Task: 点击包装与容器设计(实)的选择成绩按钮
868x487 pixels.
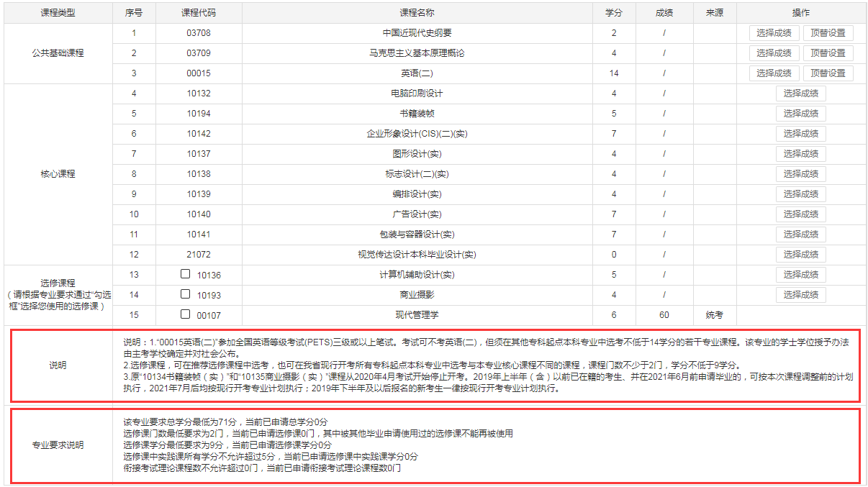Action: [x=800, y=234]
